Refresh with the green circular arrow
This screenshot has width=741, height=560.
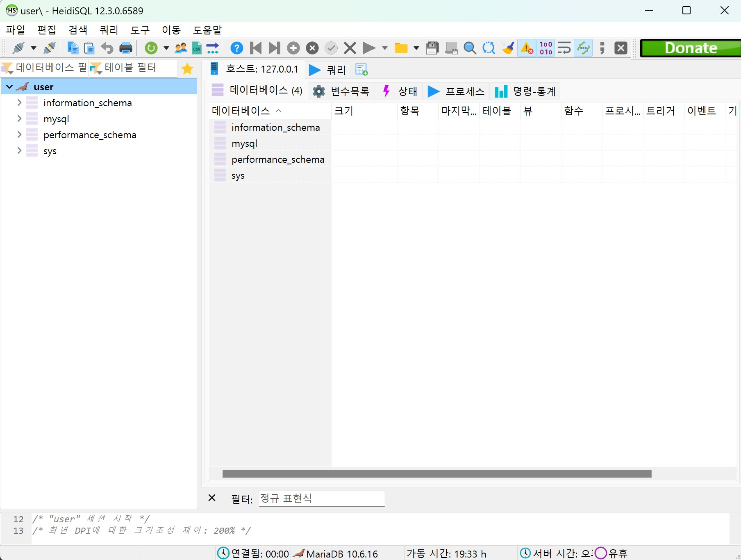151,48
